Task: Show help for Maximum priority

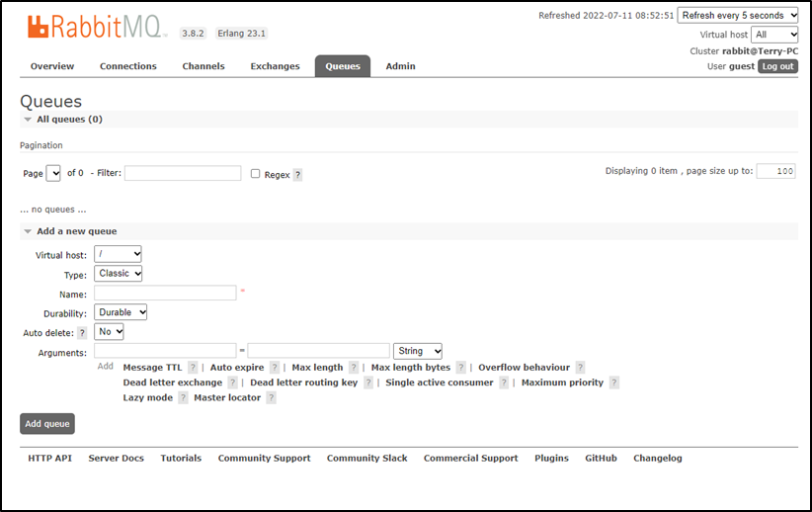Action: point(614,383)
